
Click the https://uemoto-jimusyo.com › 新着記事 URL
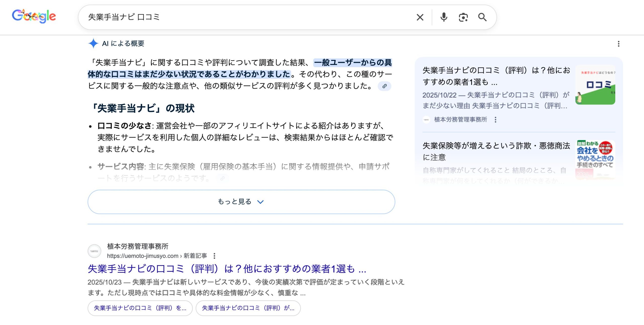[157, 256]
